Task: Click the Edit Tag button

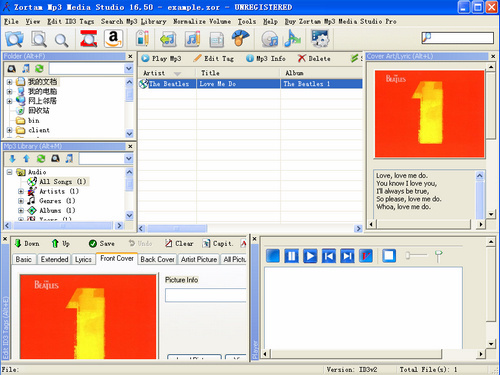Action: [214, 59]
